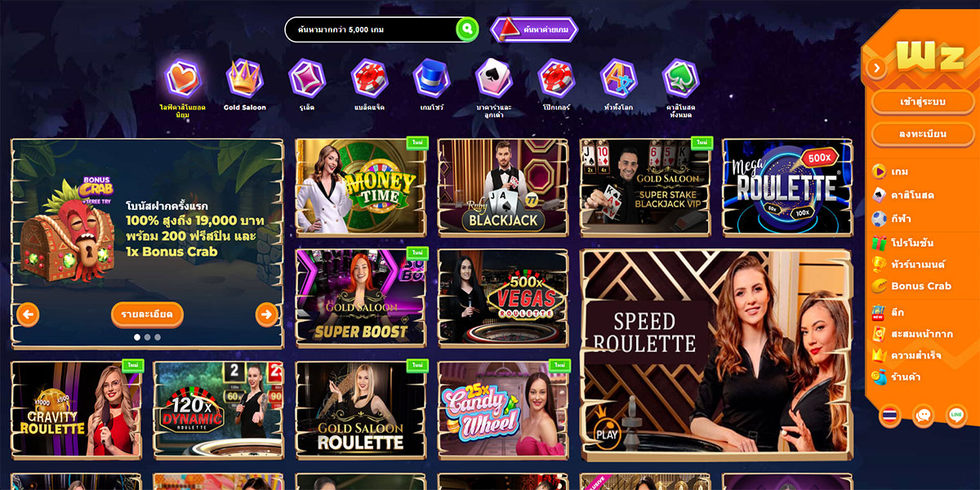
Task: Open the live chat bubble icon
Action: pyautogui.click(x=924, y=415)
